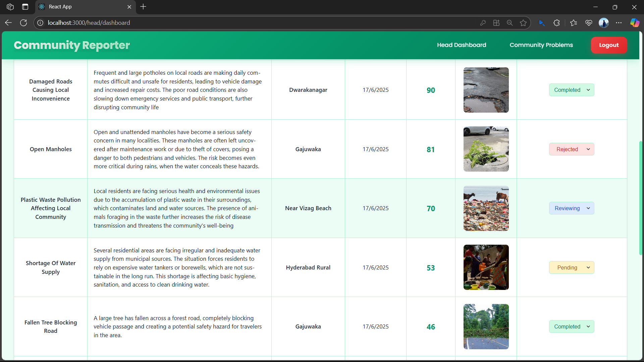
Task: Click the favorites star in the address bar
Action: tap(523, 23)
